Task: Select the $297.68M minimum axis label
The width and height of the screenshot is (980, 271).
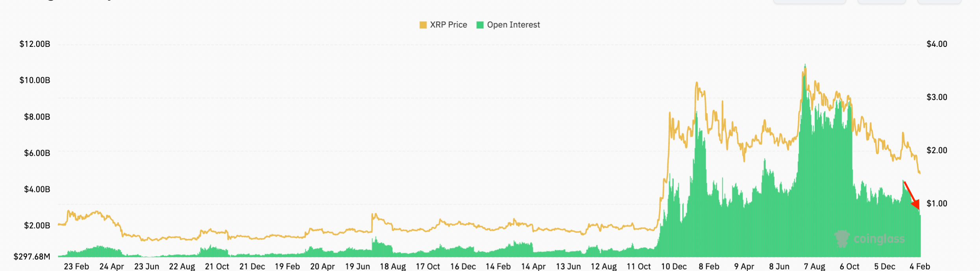Action: coord(32,257)
